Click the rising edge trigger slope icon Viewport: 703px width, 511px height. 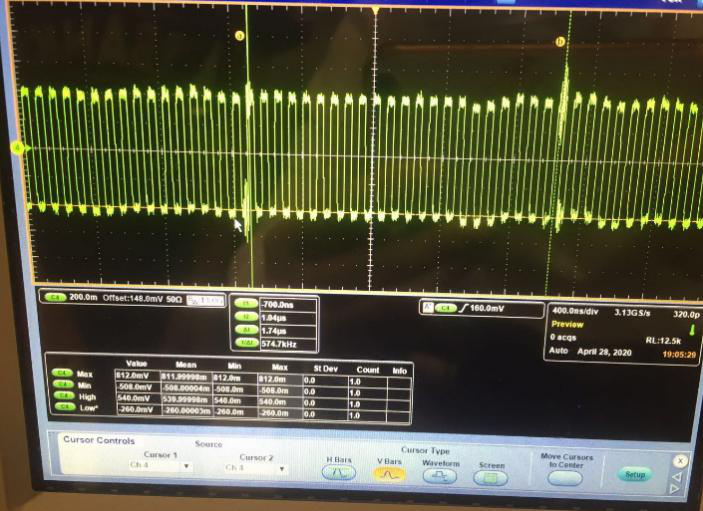click(463, 308)
